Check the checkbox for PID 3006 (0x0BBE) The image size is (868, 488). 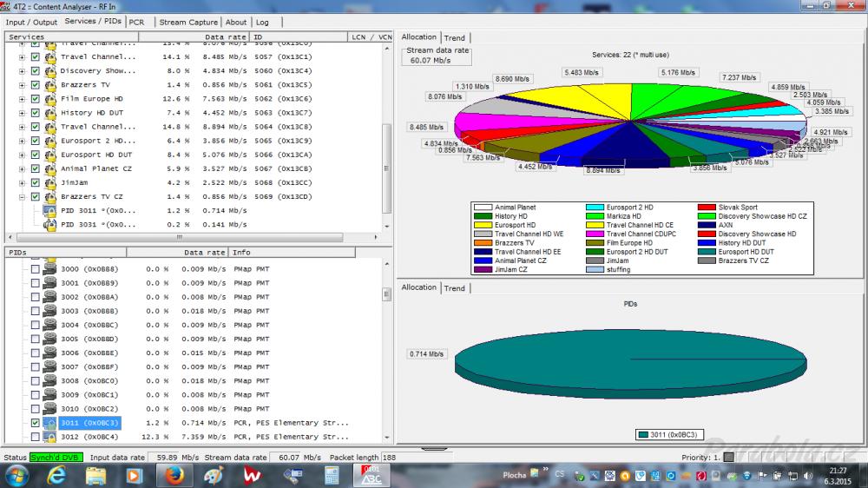coord(36,353)
